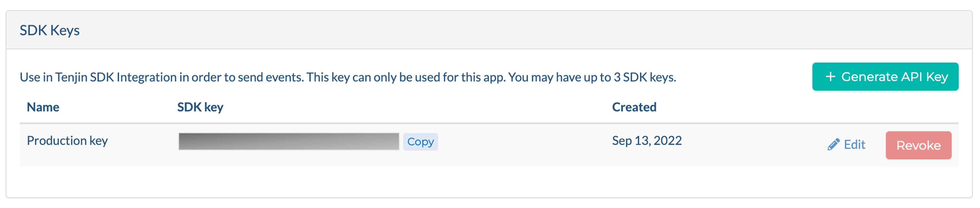Click the word Revoke on red button
980x208 pixels.
(x=918, y=145)
